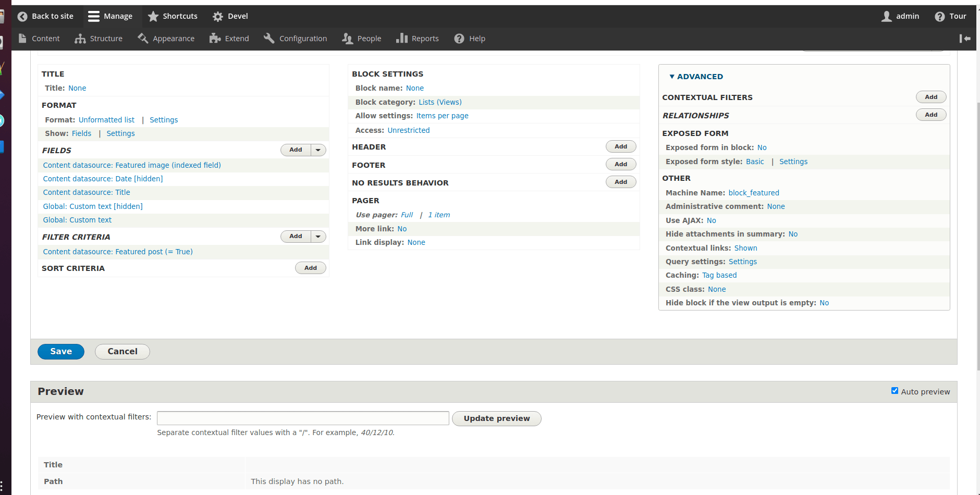Add a header to the view
The width and height of the screenshot is (980, 495).
pyautogui.click(x=621, y=147)
